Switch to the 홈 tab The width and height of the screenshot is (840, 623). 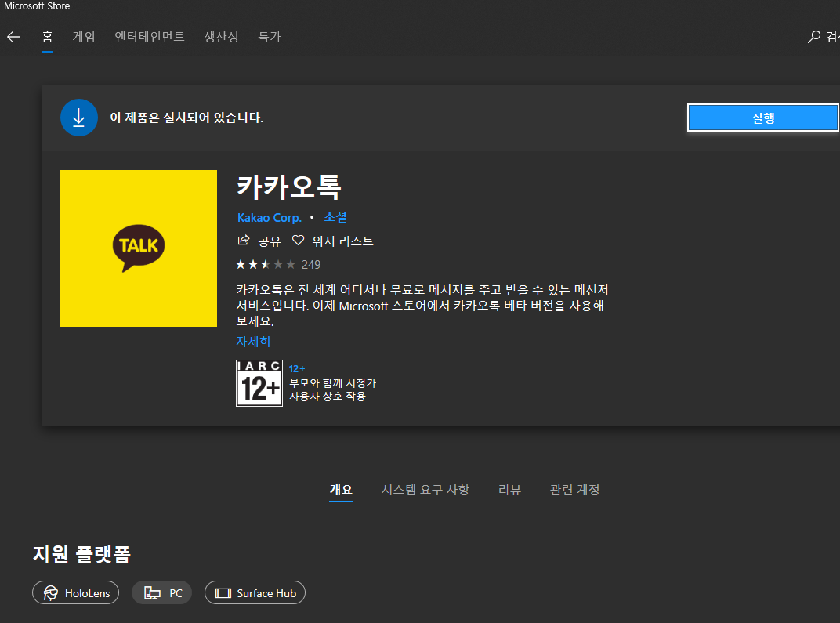pos(47,37)
